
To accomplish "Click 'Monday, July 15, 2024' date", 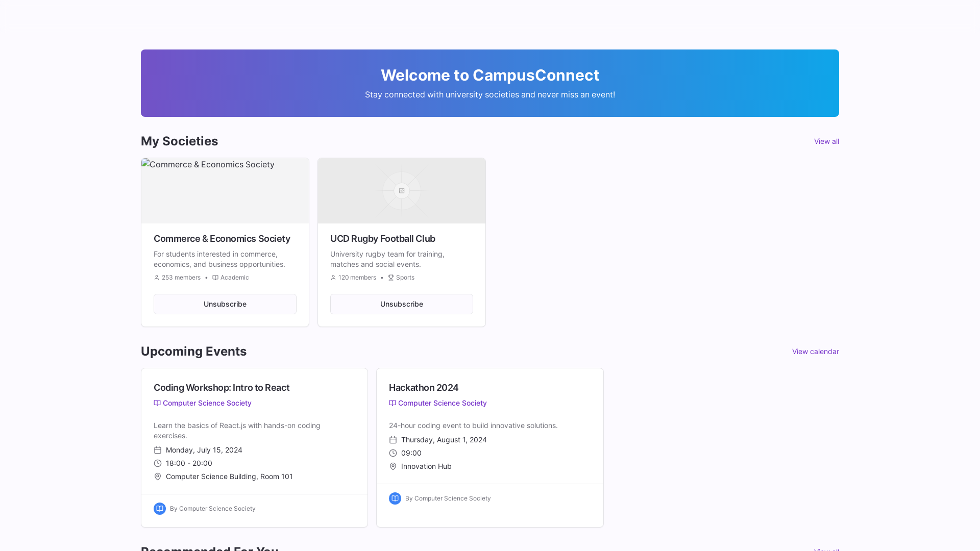I will click(204, 450).
